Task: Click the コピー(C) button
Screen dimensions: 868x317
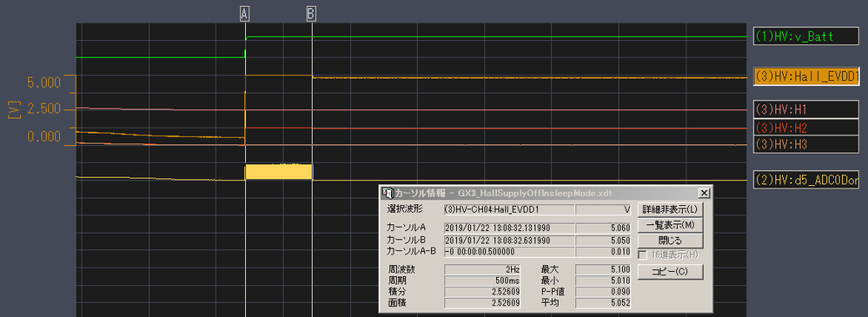Action: [x=671, y=272]
